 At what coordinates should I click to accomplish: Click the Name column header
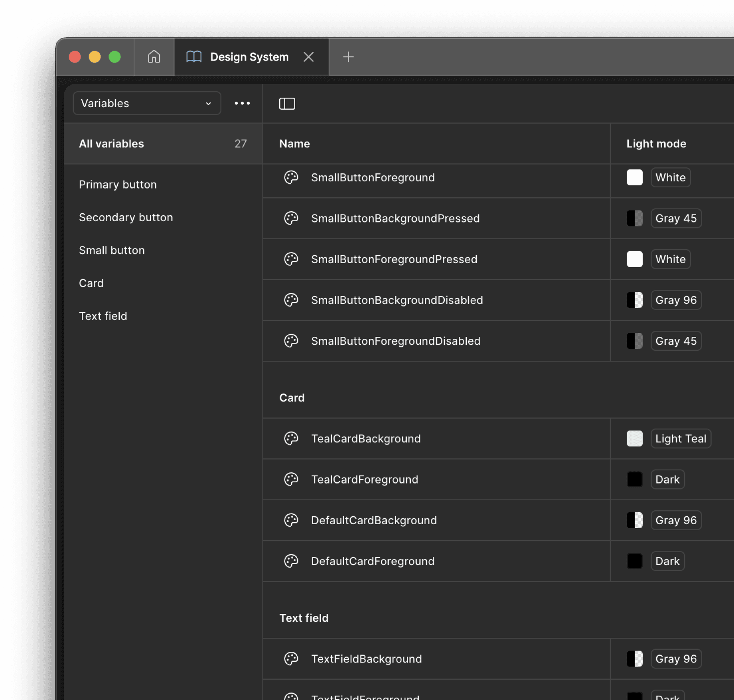tap(294, 144)
